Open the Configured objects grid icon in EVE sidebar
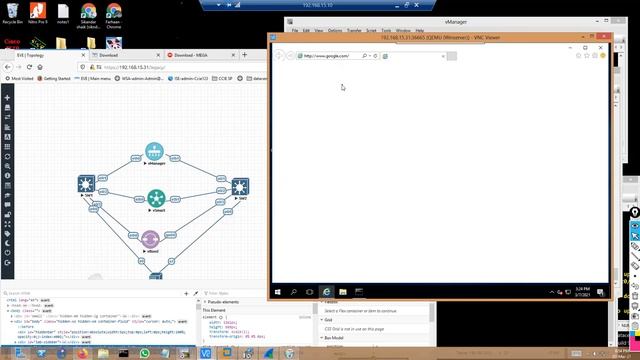640x360 pixels. (7, 147)
